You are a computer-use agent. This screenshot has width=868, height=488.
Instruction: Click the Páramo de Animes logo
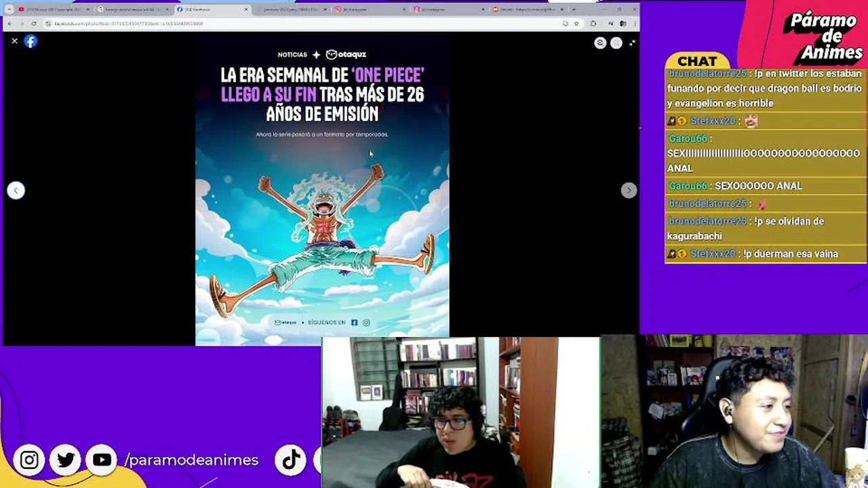click(x=823, y=37)
